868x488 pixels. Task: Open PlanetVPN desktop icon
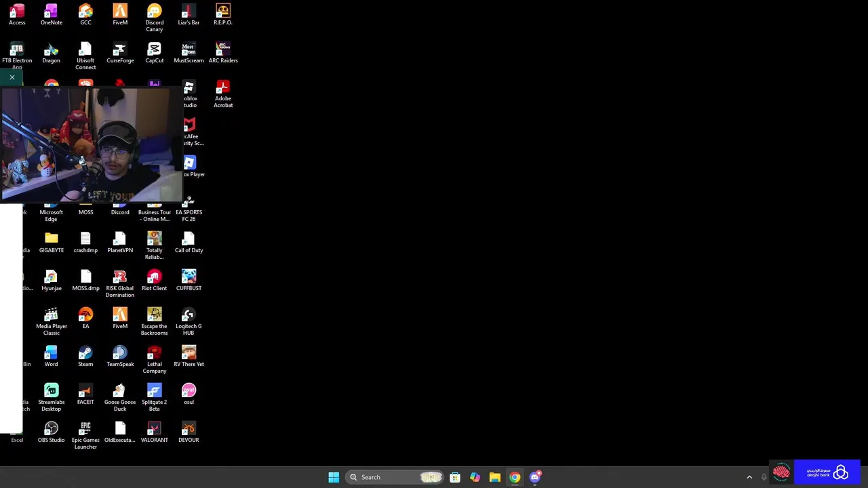point(120,242)
